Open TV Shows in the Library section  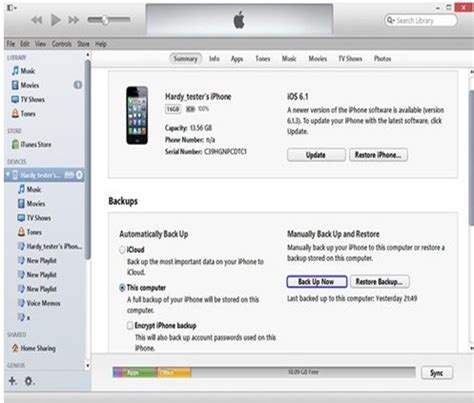pos(28,99)
